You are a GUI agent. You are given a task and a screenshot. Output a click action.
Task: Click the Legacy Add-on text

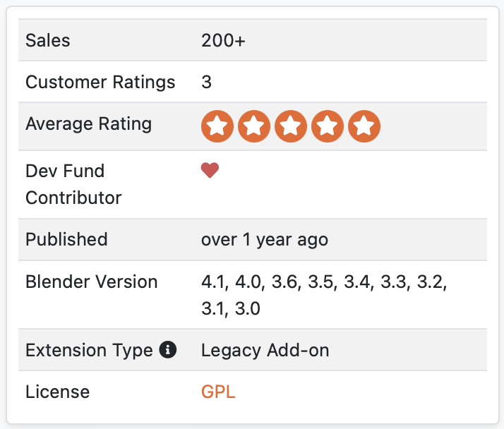(x=265, y=350)
